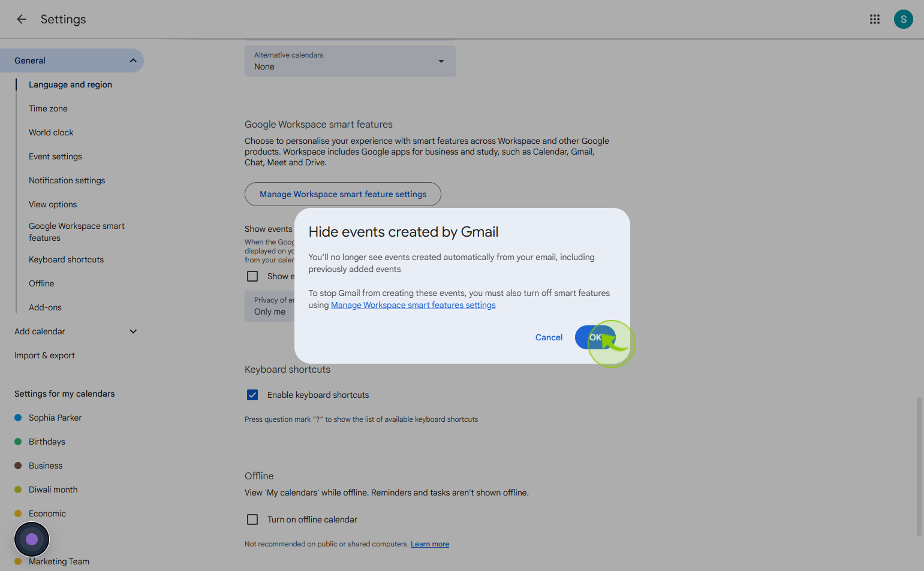Toggle Show events from Gmail checkbox

[x=252, y=276]
